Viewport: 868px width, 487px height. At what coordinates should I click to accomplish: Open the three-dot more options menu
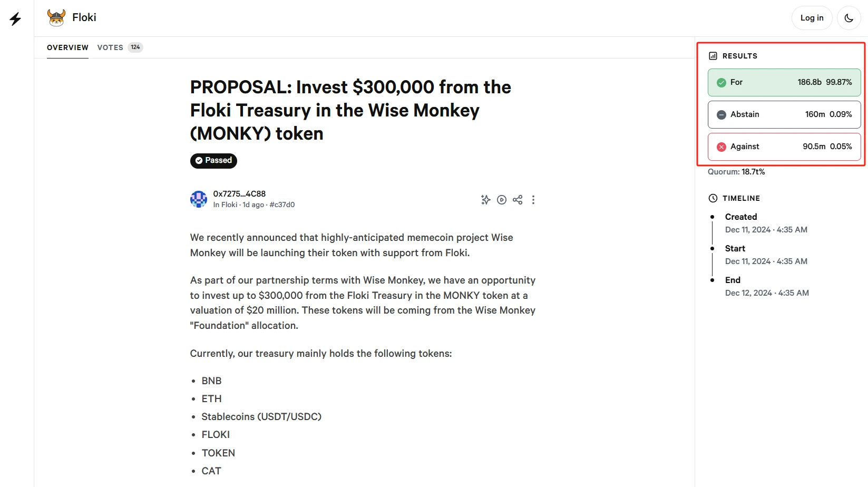pyautogui.click(x=533, y=200)
